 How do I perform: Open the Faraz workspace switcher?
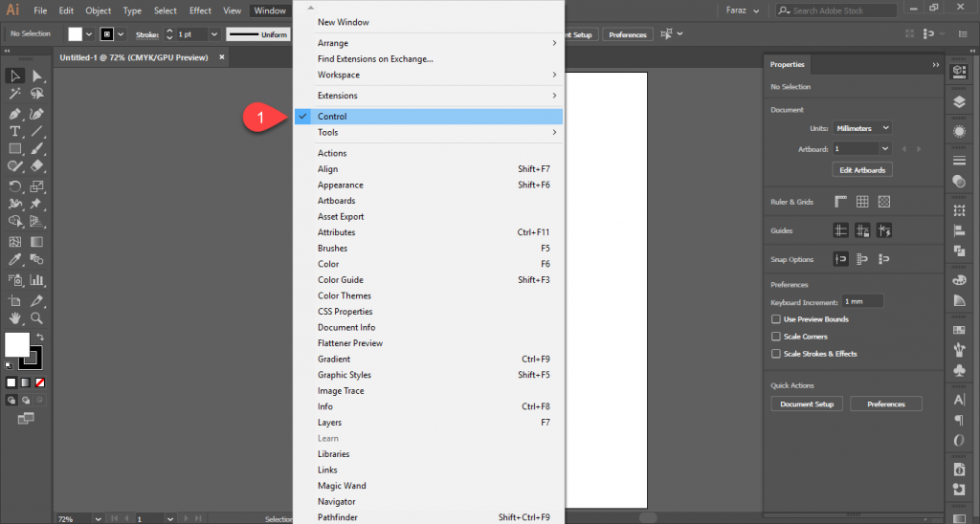(743, 11)
